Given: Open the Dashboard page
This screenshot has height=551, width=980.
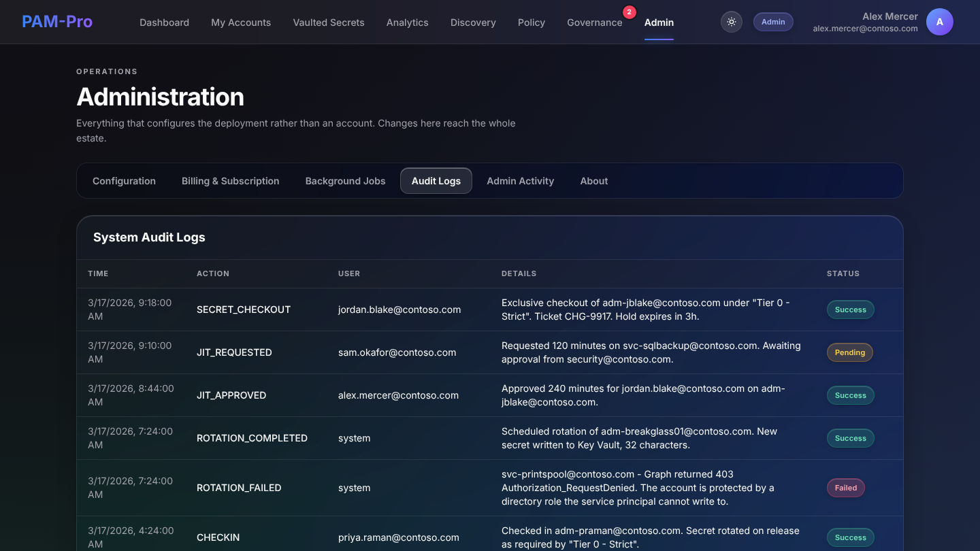Looking at the screenshot, I should [165, 22].
